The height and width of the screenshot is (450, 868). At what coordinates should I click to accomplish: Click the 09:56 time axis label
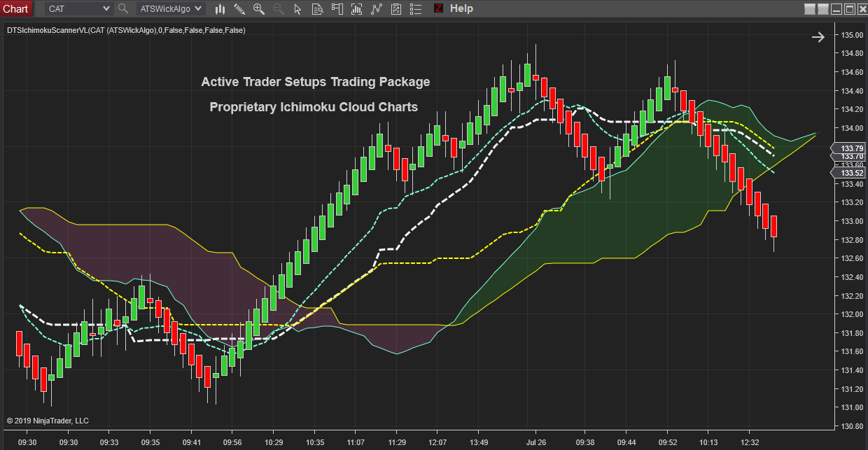[232, 442]
